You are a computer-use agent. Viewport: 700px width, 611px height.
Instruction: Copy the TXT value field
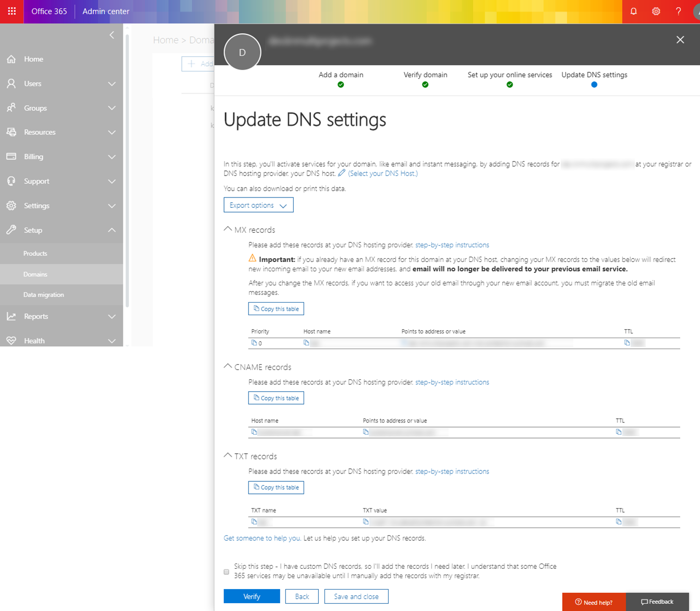point(366,521)
